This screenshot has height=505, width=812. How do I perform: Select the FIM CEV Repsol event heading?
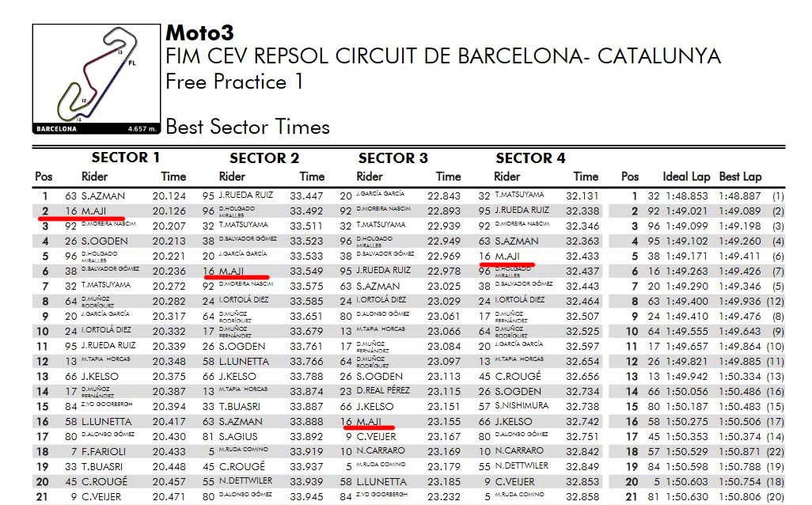pos(442,56)
